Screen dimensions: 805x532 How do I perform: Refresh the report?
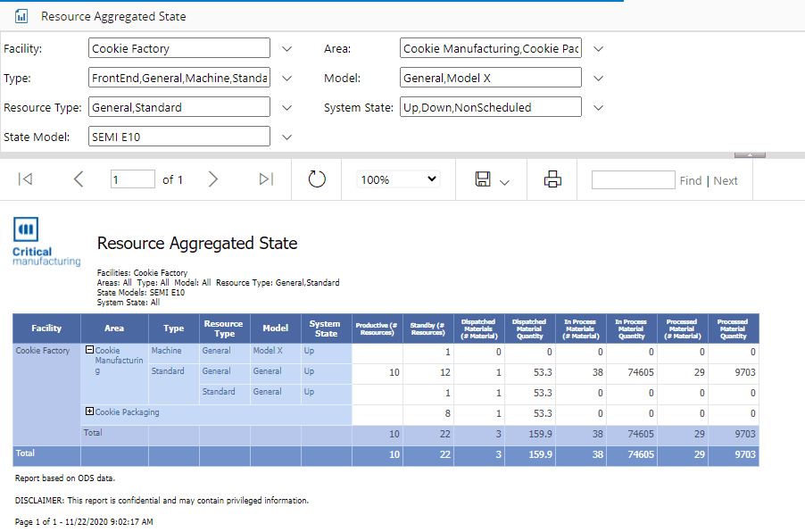tap(317, 179)
